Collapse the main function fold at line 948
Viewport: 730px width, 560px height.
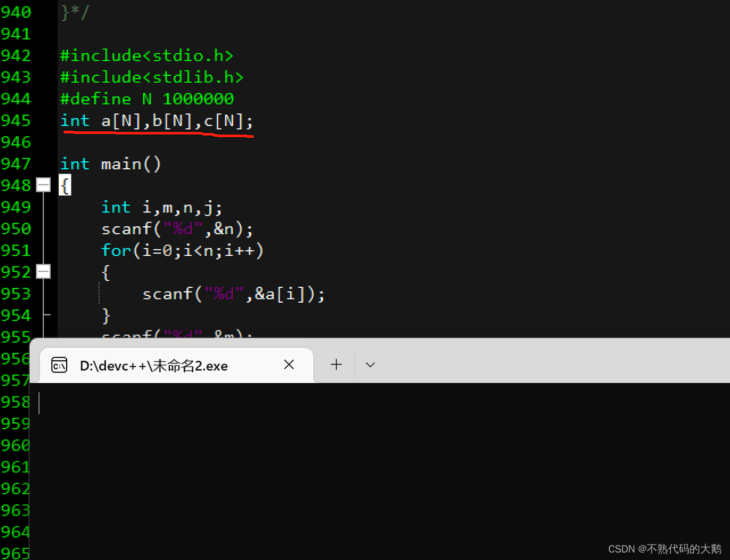43,185
